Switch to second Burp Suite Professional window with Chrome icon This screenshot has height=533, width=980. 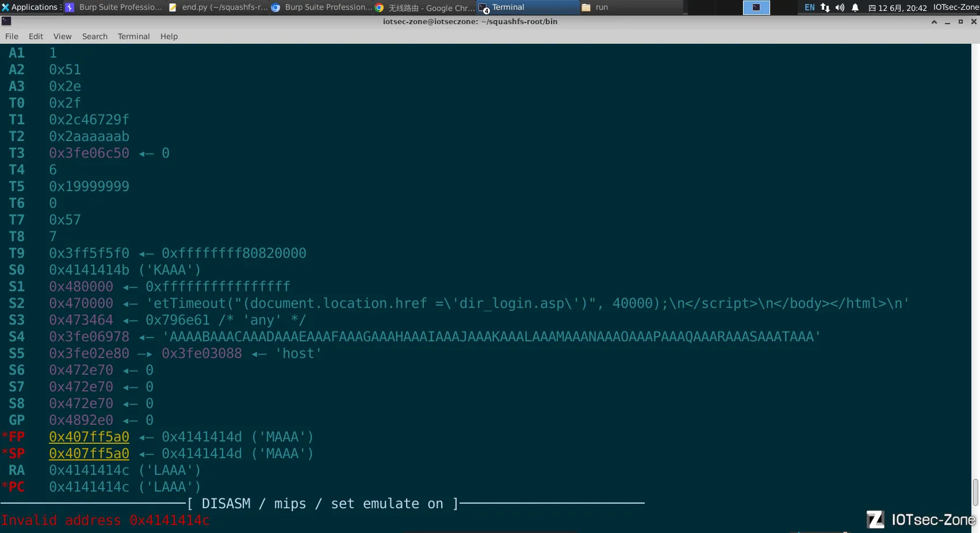pyautogui.click(x=321, y=7)
